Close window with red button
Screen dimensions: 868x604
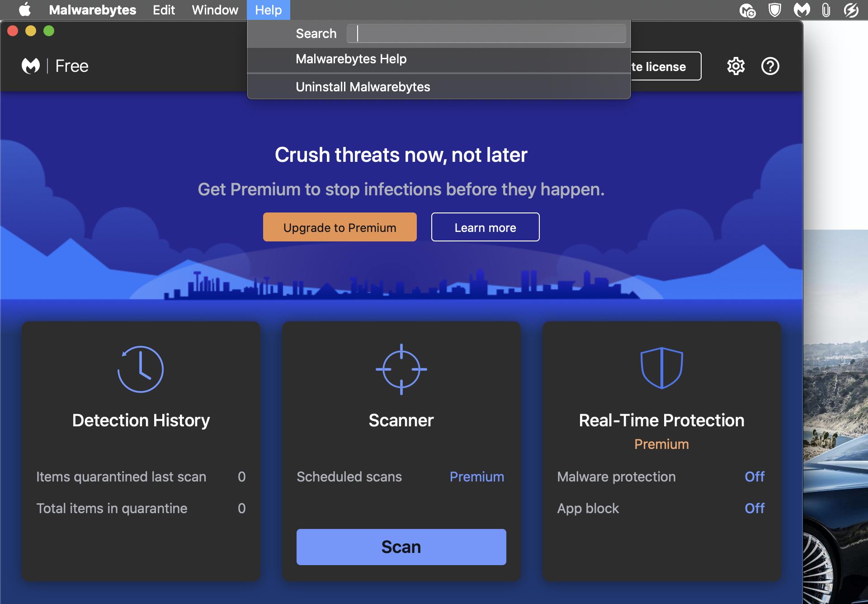pos(13,31)
